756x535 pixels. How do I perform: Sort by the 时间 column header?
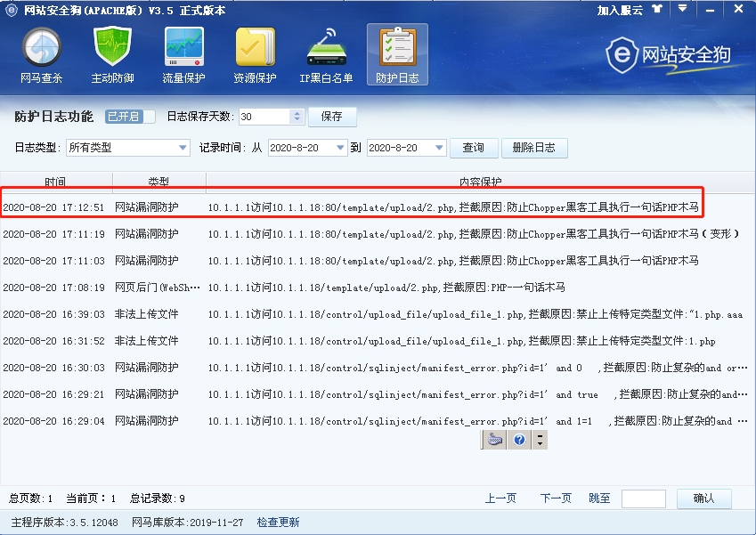[x=56, y=182]
